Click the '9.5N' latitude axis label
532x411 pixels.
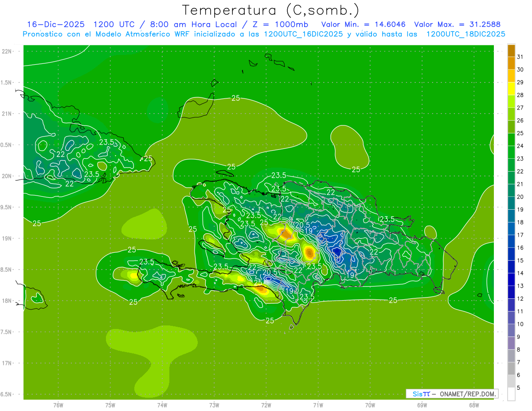(x=7, y=207)
